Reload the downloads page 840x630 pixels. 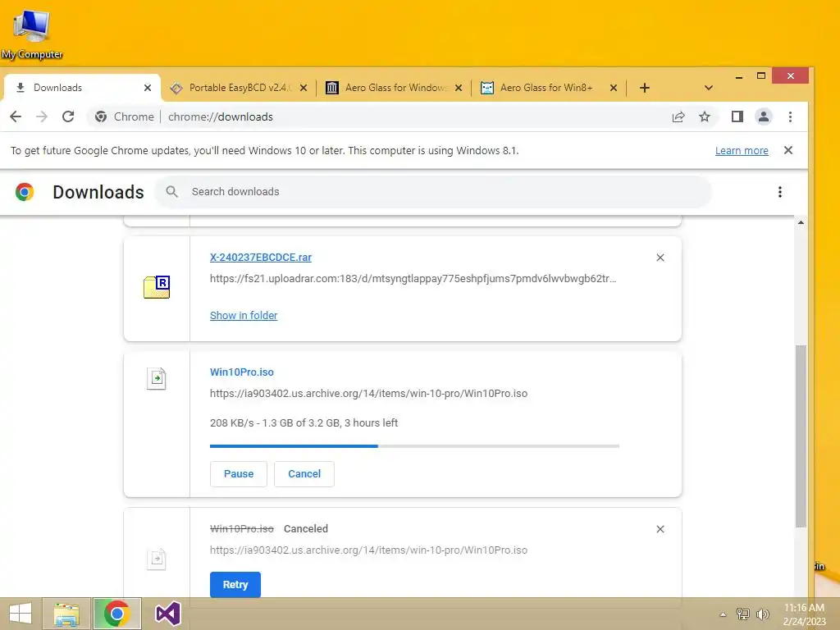coord(68,116)
